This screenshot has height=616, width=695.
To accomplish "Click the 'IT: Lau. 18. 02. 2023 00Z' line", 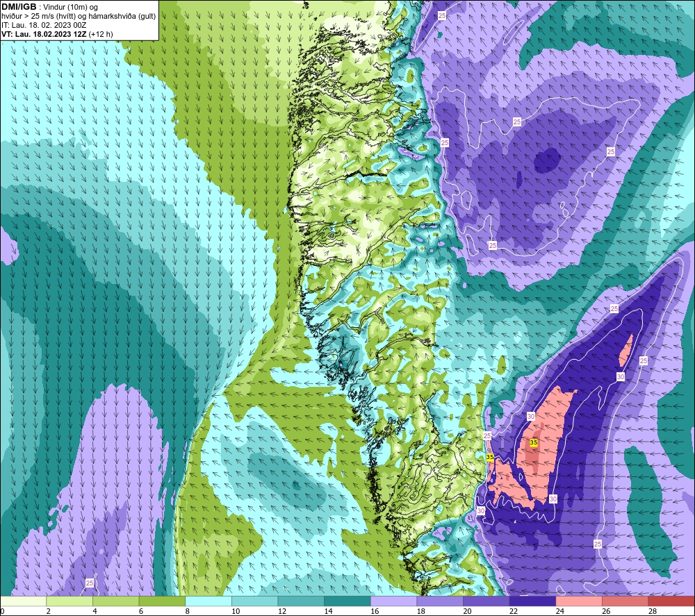I will click(x=44, y=25).
